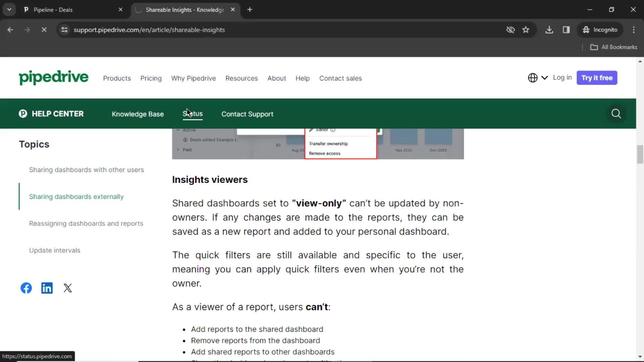Jump to Sharing dashboards with other users

86,170
